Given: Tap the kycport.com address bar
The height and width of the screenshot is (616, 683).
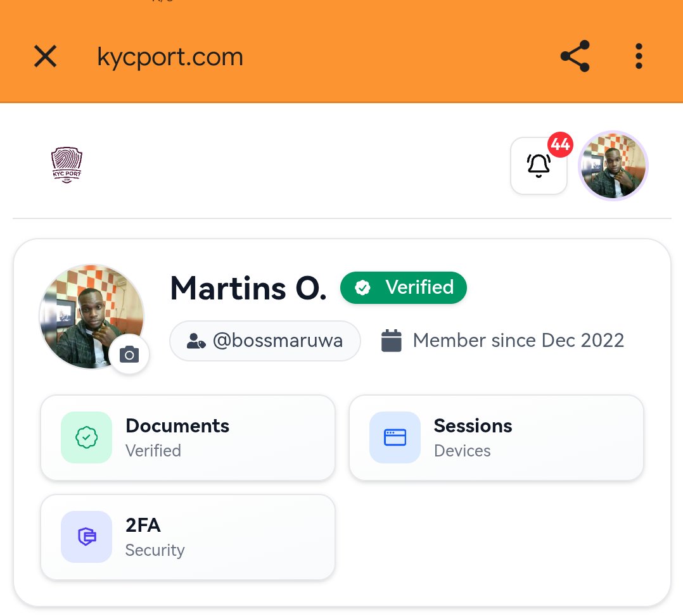Looking at the screenshot, I should 170,56.
